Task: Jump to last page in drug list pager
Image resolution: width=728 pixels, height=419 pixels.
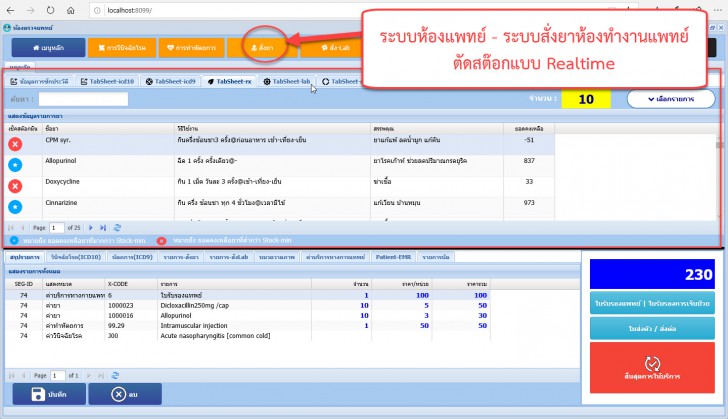Action: pyautogui.click(x=103, y=228)
